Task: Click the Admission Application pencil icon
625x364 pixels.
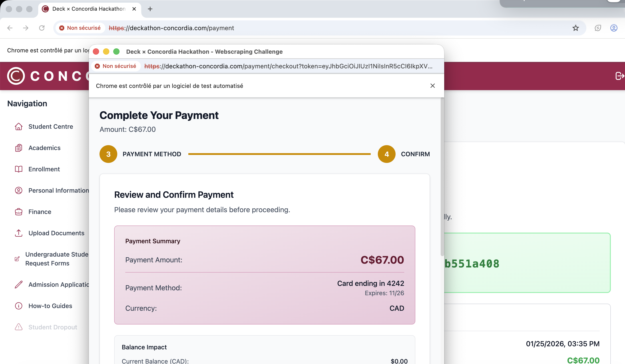Action: (19, 285)
